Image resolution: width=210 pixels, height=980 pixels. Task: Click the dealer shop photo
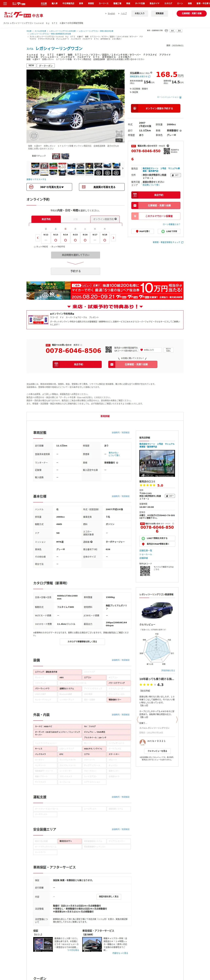157,463
